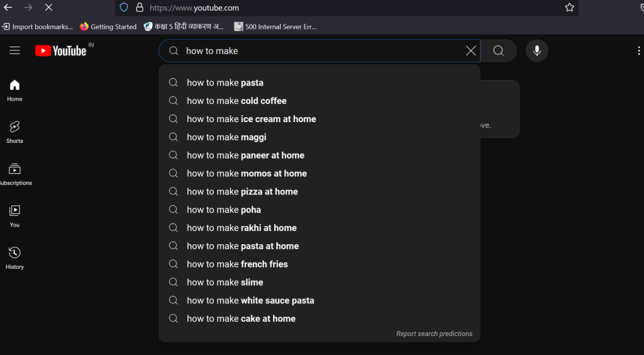
Task: Open Subscriptions in the sidebar
Action: pos(15,174)
